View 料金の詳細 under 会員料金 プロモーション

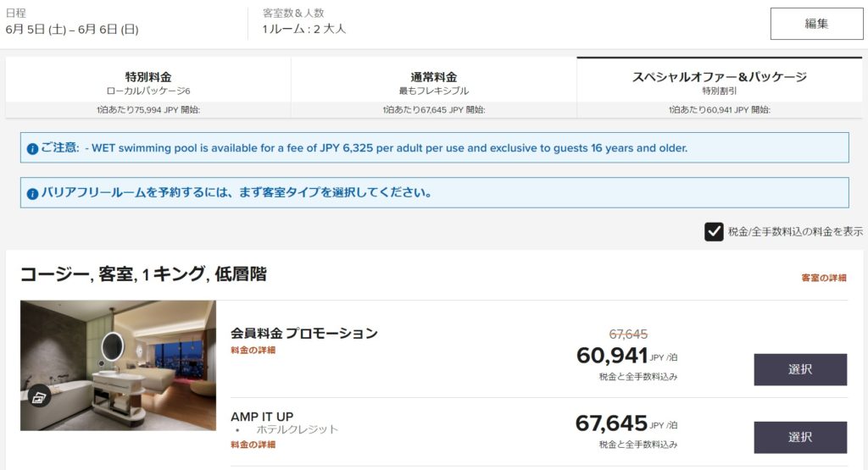point(253,350)
